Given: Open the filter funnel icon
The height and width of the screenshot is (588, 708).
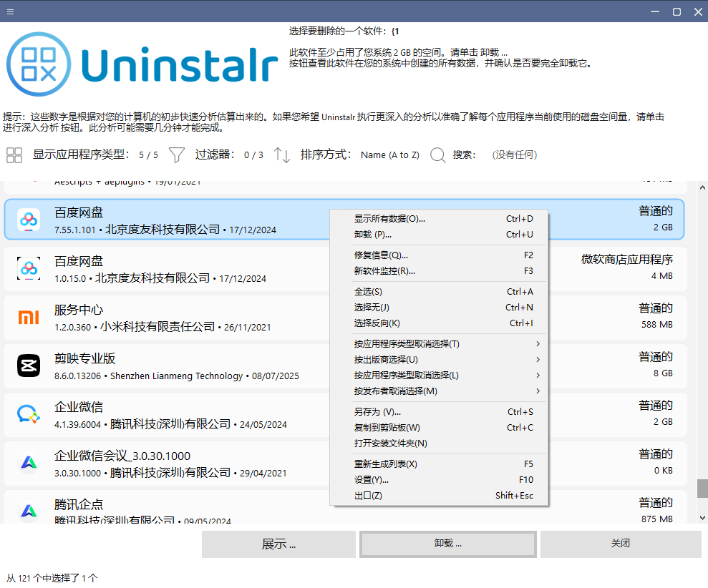Looking at the screenshot, I should 176,155.
